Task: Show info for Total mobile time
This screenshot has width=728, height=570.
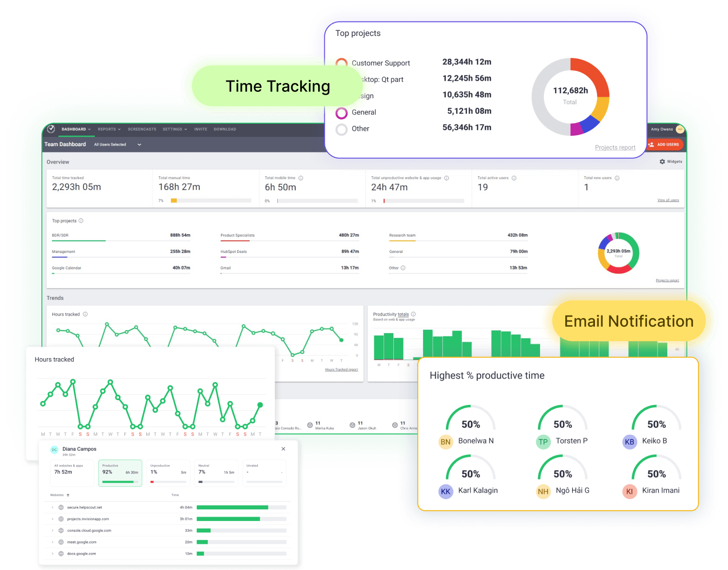Action: tap(301, 178)
